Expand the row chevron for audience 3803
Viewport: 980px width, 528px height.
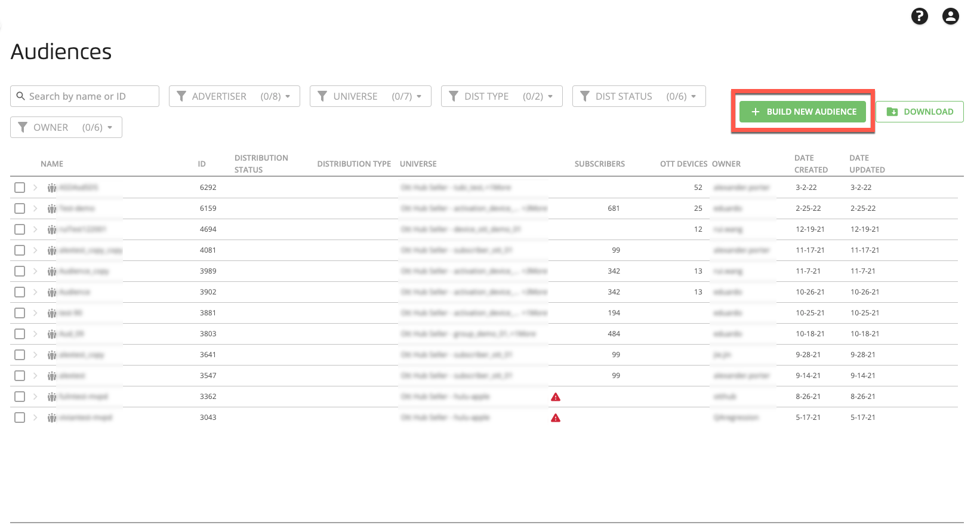coord(35,334)
